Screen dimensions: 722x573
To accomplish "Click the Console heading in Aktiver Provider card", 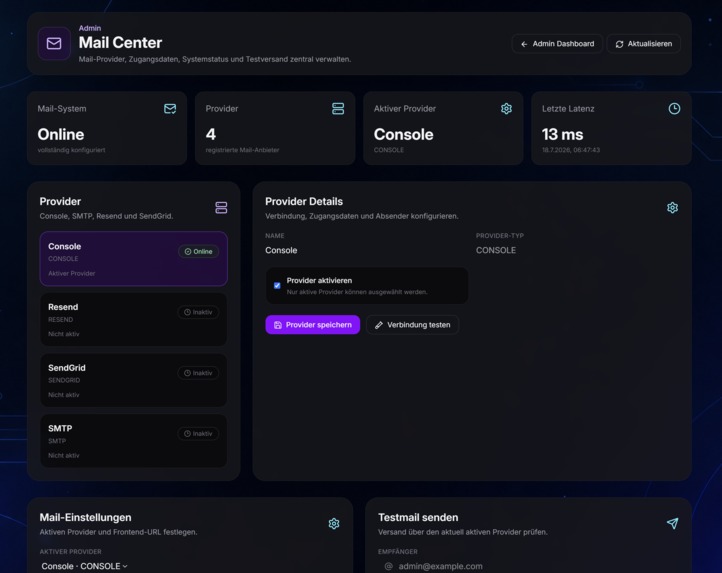I will (x=404, y=134).
